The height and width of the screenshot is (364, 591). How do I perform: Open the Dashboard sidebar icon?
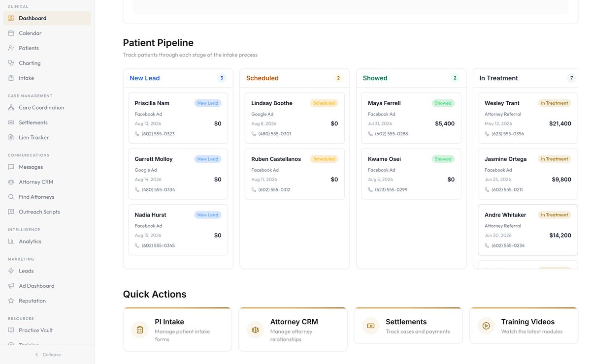11,18
